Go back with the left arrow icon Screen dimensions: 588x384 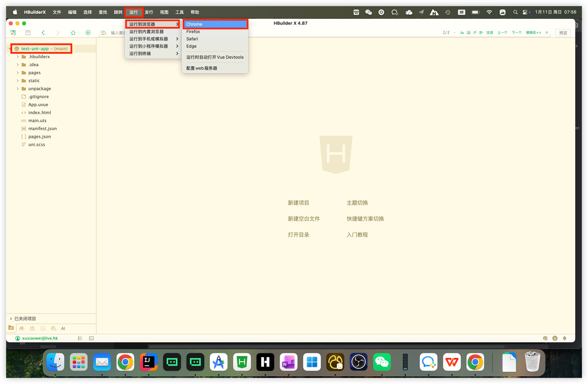(43, 33)
